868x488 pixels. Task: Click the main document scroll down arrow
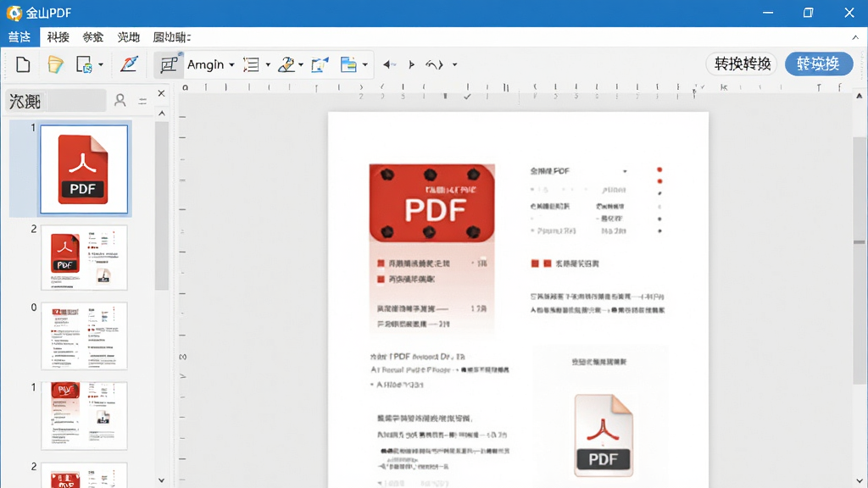click(x=860, y=481)
